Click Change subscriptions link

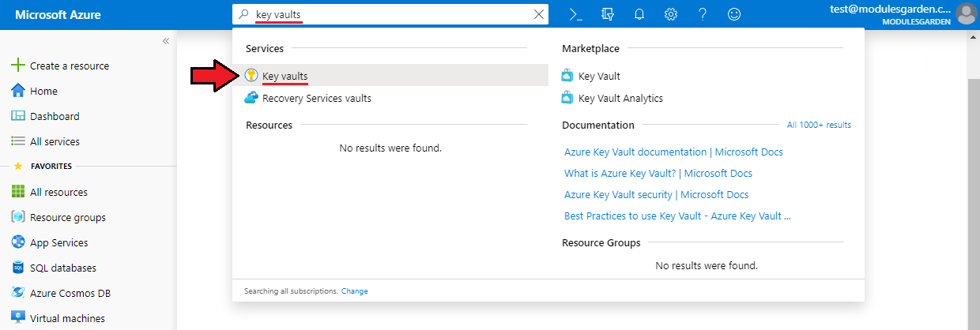[x=354, y=291]
